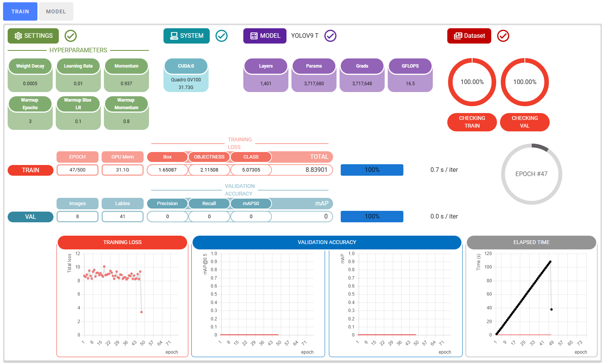Click the EPOCH value 47/500
602x364 pixels.
click(78, 170)
